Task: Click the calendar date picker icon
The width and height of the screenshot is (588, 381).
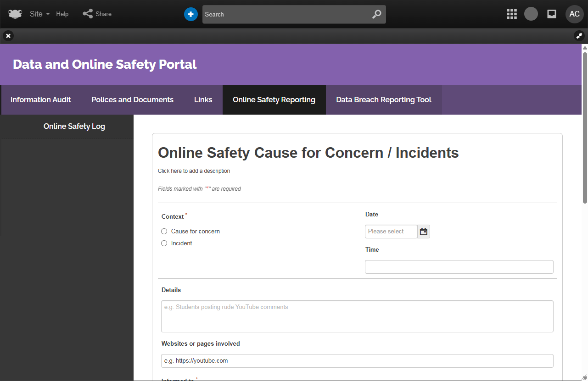Action: (424, 232)
